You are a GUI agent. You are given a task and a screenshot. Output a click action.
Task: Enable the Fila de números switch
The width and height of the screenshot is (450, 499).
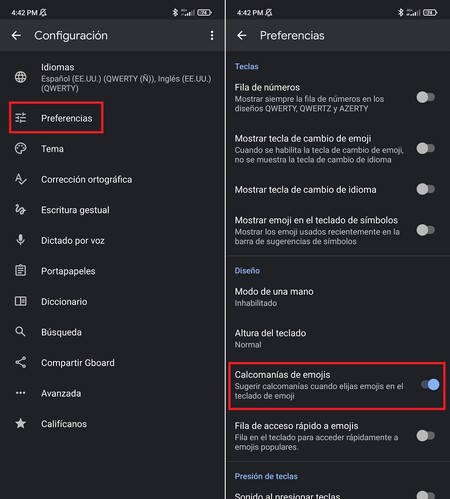(x=426, y=98)
